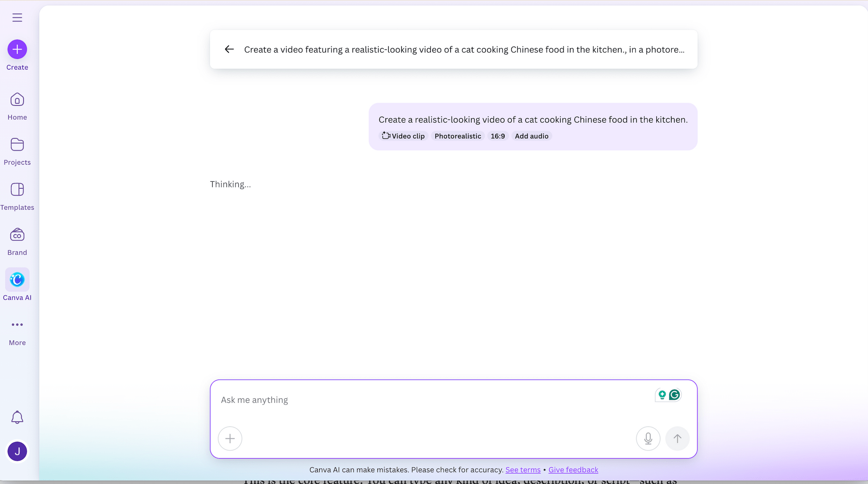Screen dimensions: 868x484
Task: Open the Grammarly suggestions icon
Action: 674,394
